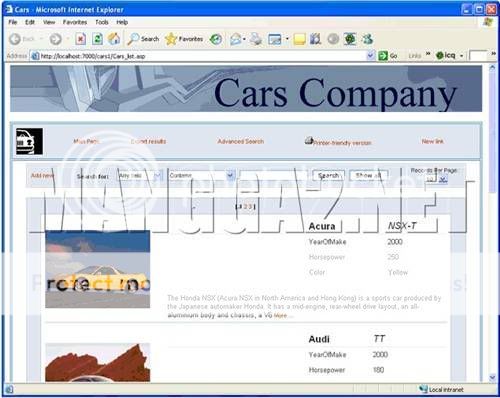
Task: Open the Edit button dropdown arrow
Action: [x=287, y=39]
